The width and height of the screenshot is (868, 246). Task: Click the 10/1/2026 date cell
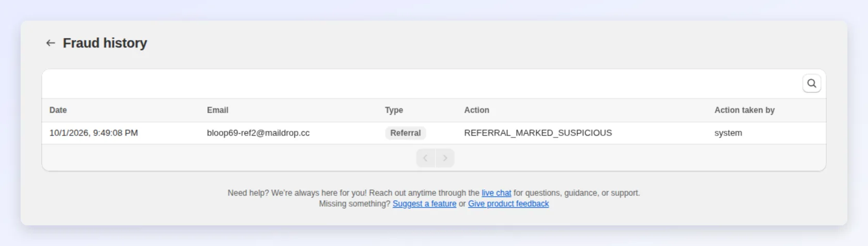[x=94, y=133]
